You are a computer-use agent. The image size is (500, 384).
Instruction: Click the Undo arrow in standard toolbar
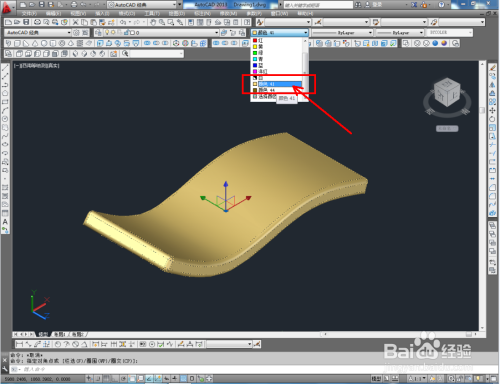click(x=123, y=22)
